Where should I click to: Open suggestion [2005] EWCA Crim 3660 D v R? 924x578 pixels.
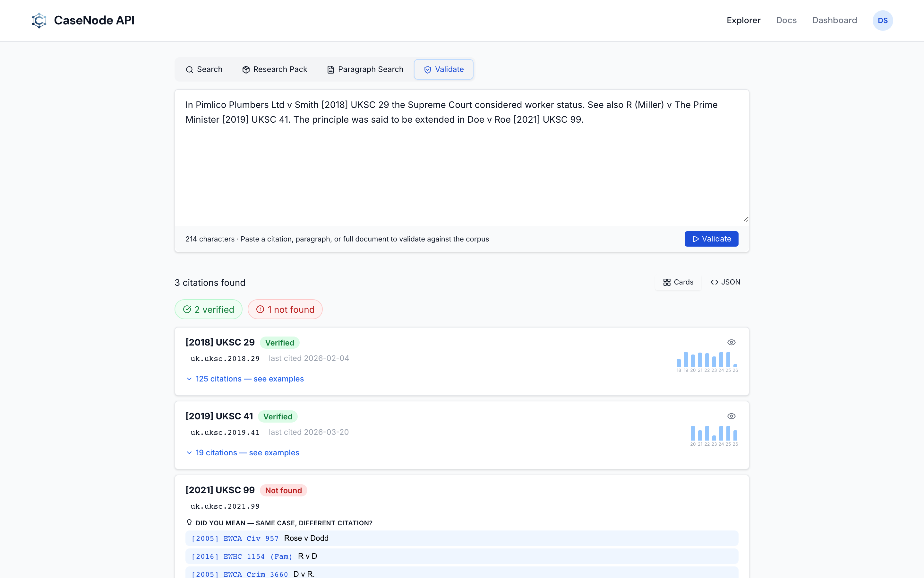462,573
